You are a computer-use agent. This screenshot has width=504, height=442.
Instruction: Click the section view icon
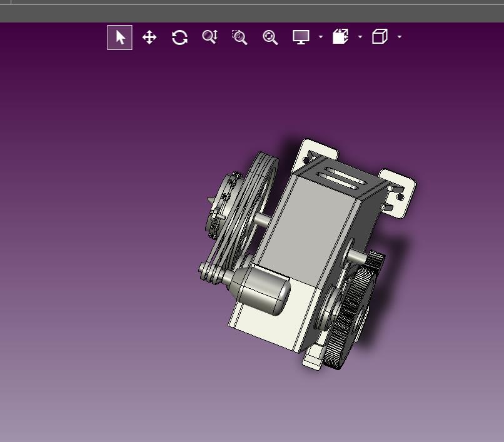point(340,36)
